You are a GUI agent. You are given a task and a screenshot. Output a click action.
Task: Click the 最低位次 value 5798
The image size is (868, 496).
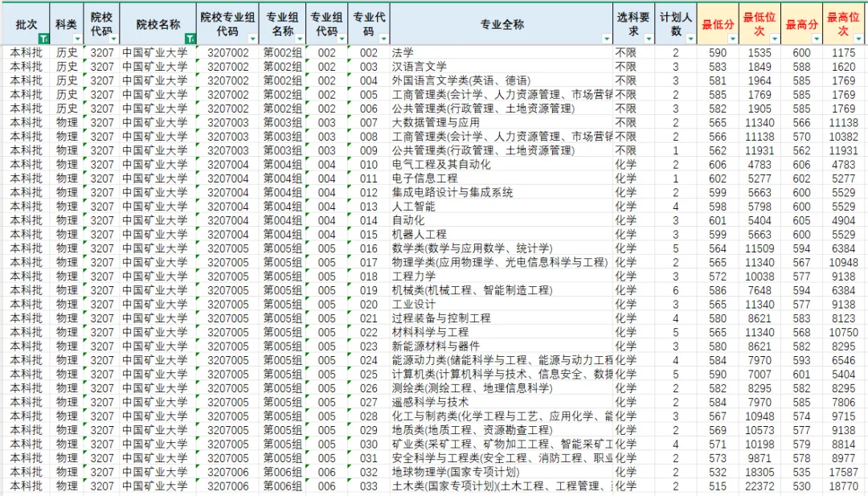(x=759, y=207)
